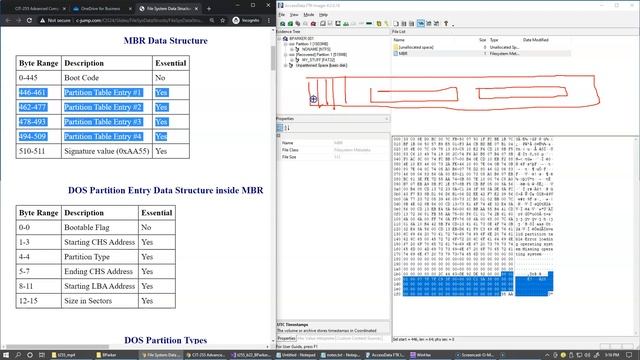Viewport: 640px width, 360px height.
Task: Bookmark this page with star icon
Action: (222, 20)
